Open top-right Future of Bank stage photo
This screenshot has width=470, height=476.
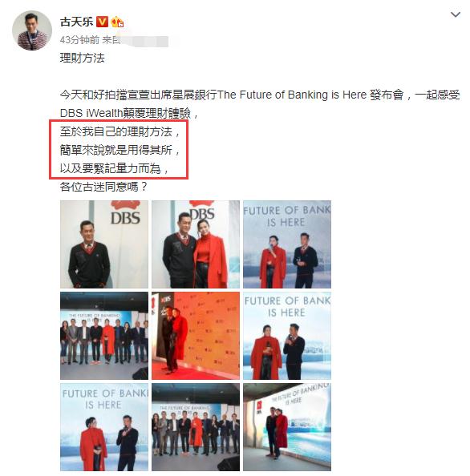point(287,244)
